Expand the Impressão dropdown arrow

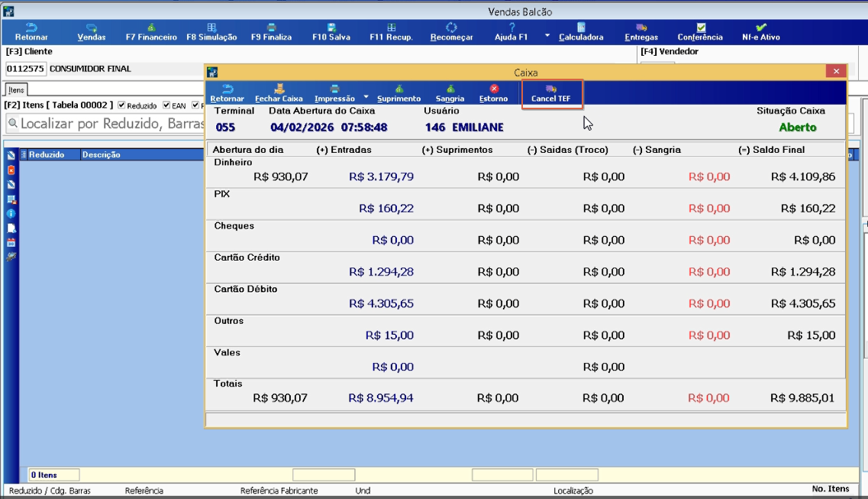[366, 96]
